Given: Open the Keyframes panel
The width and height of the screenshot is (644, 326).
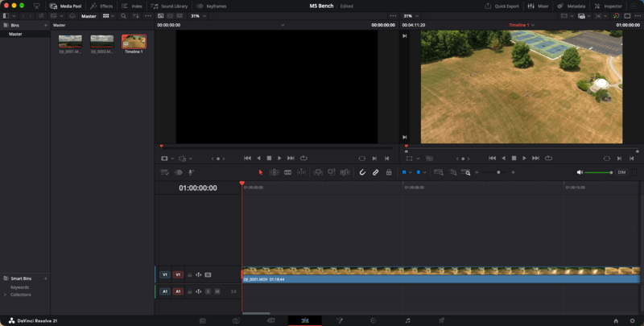Looking at the screenshot, I should click(212, 6).
